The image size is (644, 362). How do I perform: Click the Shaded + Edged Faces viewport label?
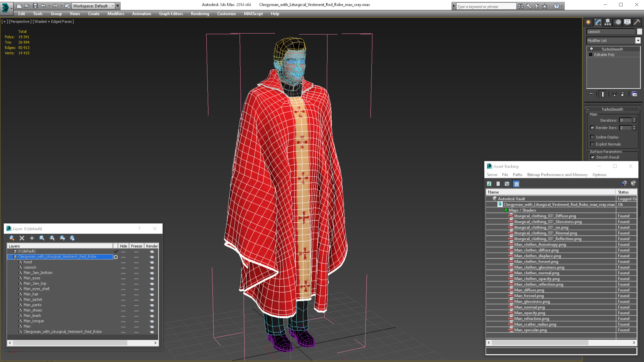tap(53, 21)
